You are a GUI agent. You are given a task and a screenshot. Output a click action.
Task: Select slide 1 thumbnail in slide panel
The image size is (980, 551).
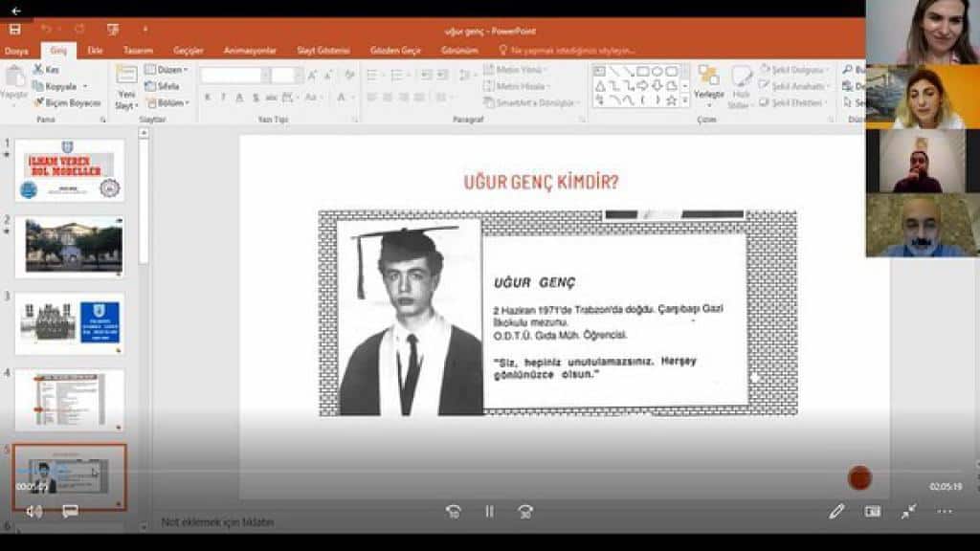69,170
